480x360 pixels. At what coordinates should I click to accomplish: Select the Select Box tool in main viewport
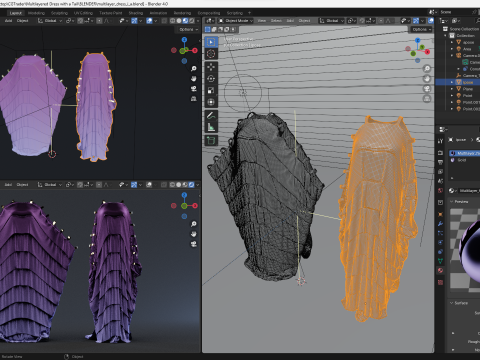211,42
